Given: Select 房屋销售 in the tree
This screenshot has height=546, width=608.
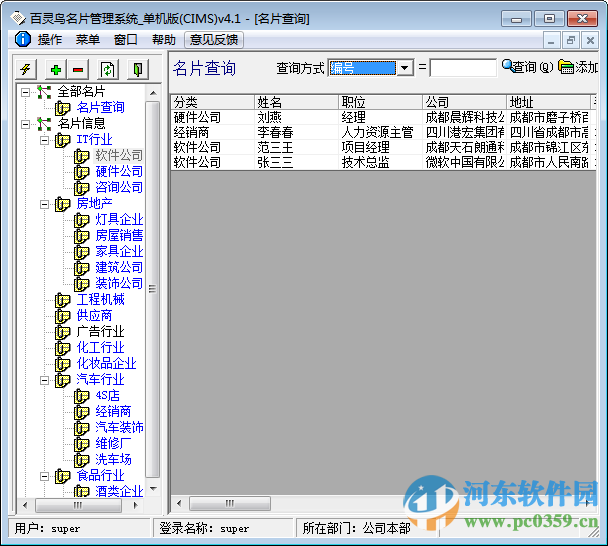Looking at the screenshot, I should click(119, 235).
